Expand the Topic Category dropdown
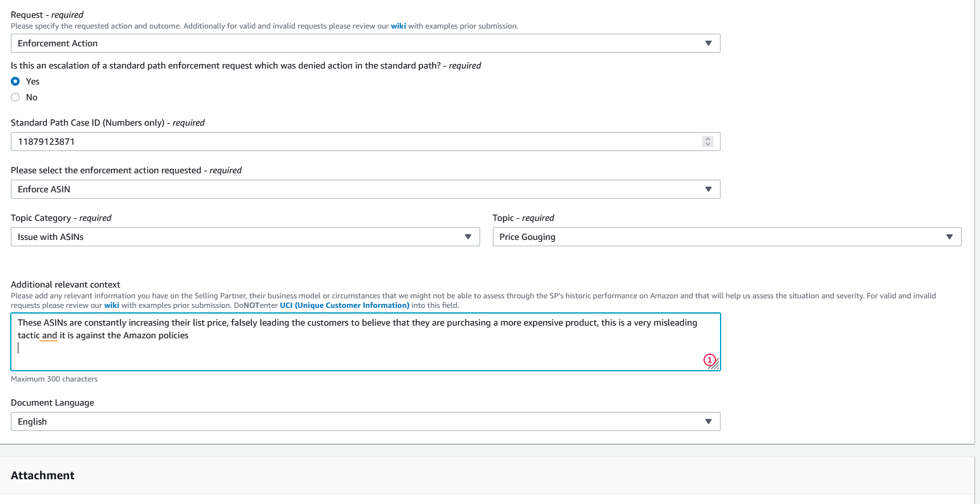The height and width of the screenshot is (504, 980). 245,237
